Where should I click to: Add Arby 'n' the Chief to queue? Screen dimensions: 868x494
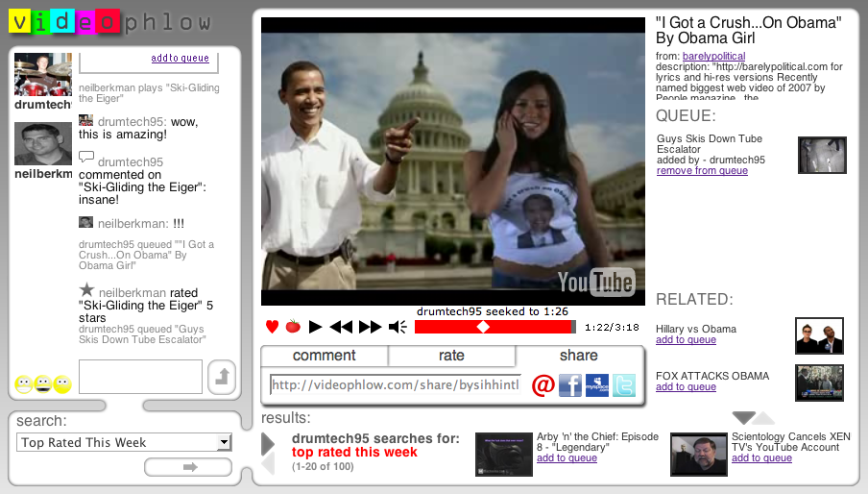click(x=567, y=458)
